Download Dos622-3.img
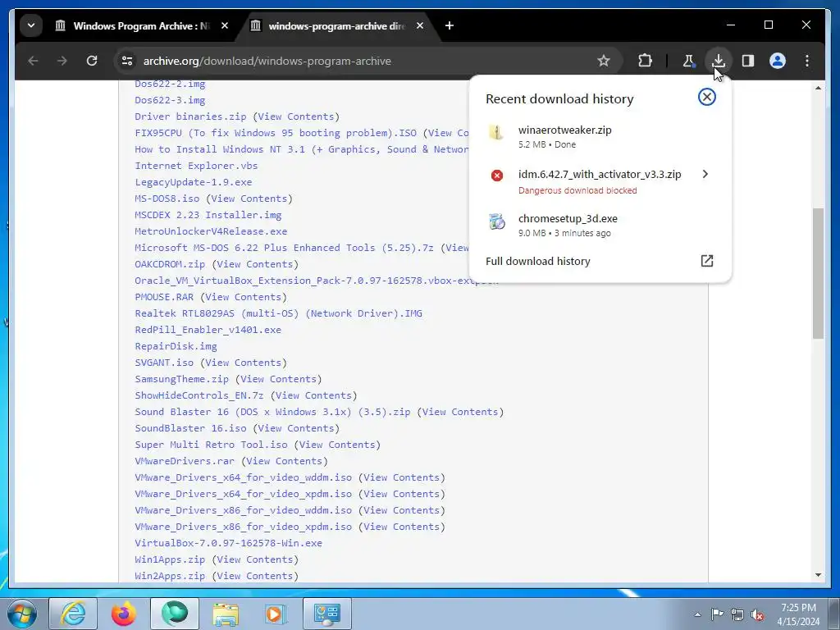 (170, 100)
